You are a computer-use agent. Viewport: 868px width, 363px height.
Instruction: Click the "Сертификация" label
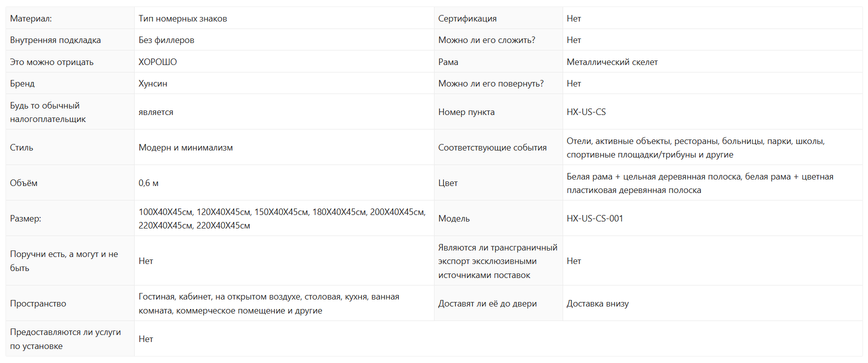(x=467, y=18)
